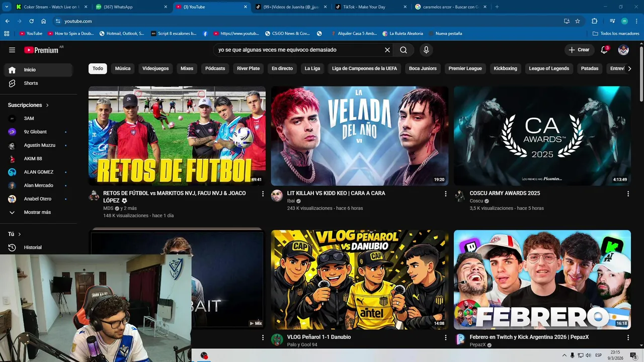Click the Ibai channel avatar
Viewport: 644px width, 362px height.
277,196
